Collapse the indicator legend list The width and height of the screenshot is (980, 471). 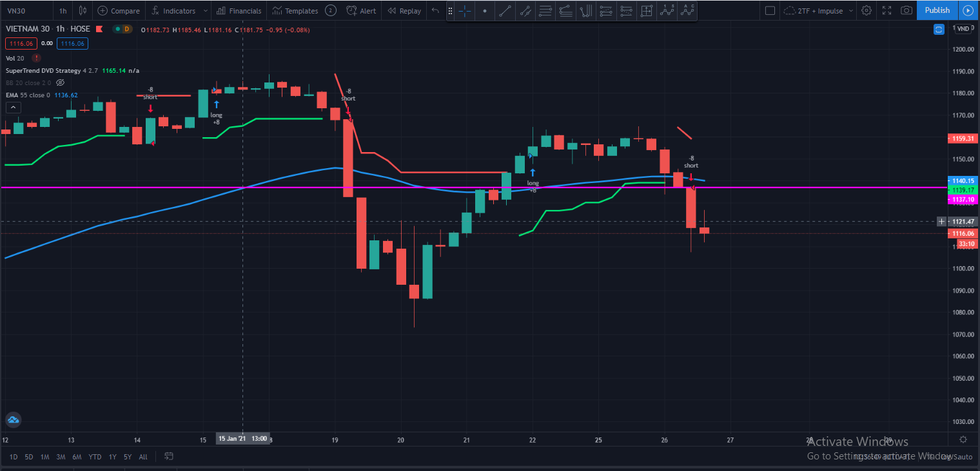click(x=12, y=108)
